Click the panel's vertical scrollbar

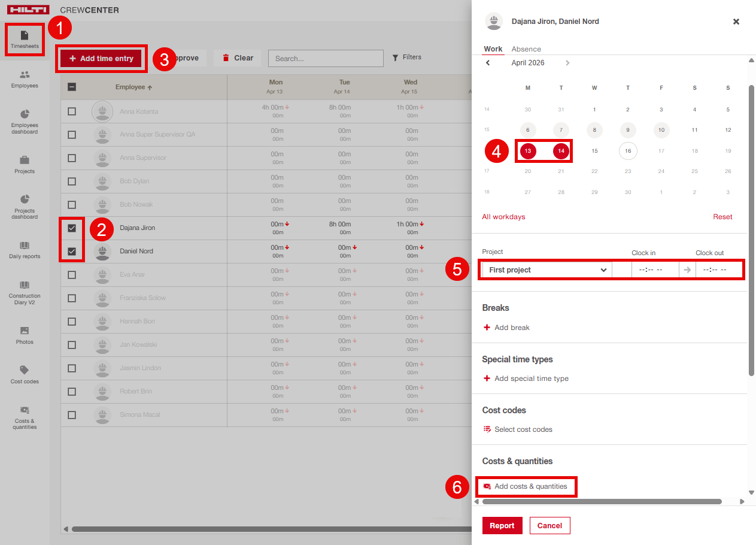point(752,228)
